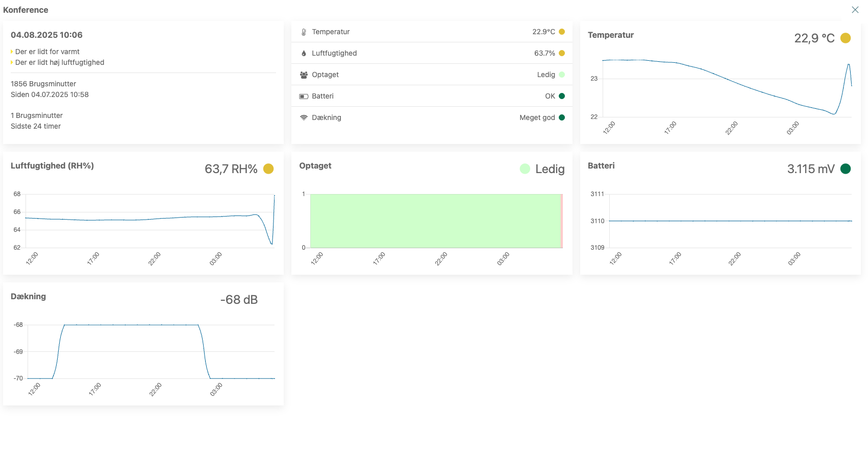Screen dimensions: 868x456
Task: Click the 1856 Brugsminutter usage text
Action: point(43,84)
